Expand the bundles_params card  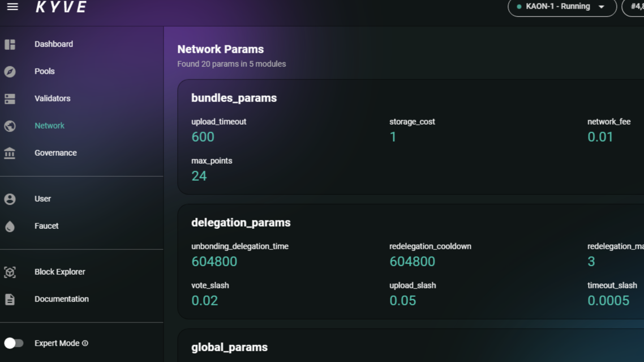tap(234, 97)
